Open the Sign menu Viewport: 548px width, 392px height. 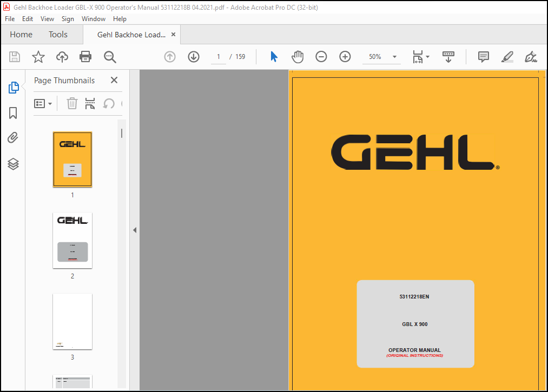[x=68, y=19]
